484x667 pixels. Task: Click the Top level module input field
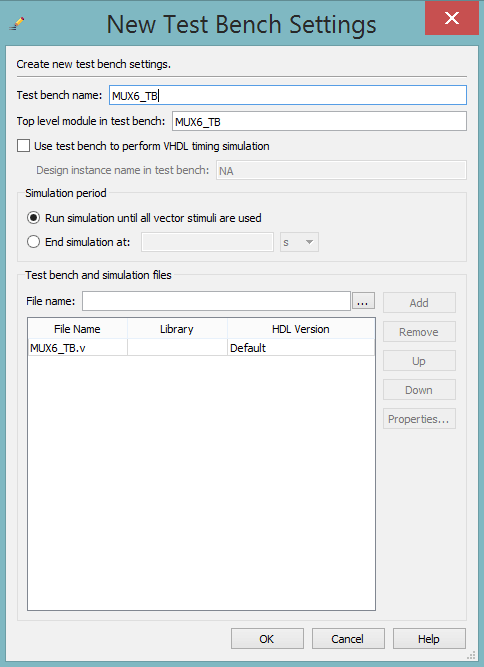(319, 121)
